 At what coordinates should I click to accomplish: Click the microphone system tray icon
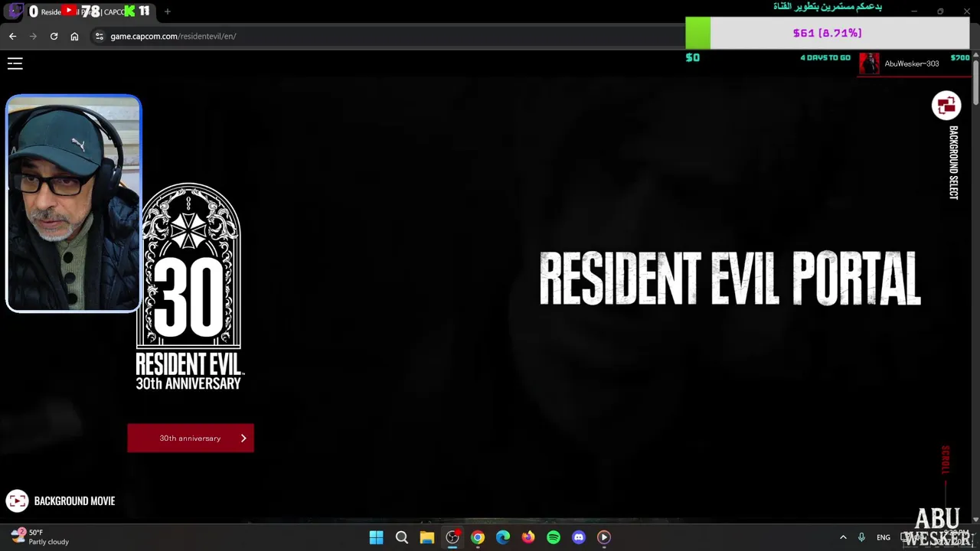click(x=861, y=537)
